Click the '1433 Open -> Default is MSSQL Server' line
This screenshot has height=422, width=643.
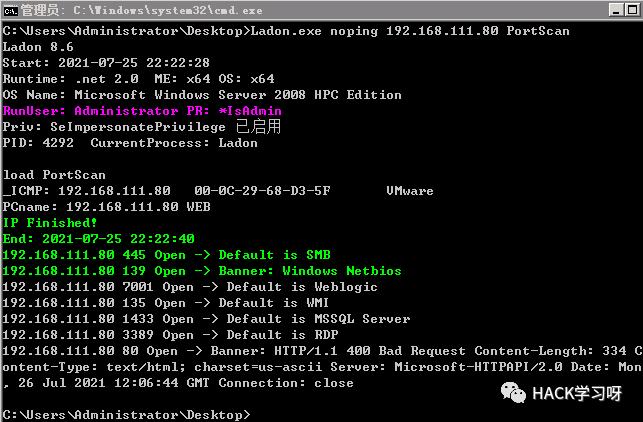pos(206,319)
